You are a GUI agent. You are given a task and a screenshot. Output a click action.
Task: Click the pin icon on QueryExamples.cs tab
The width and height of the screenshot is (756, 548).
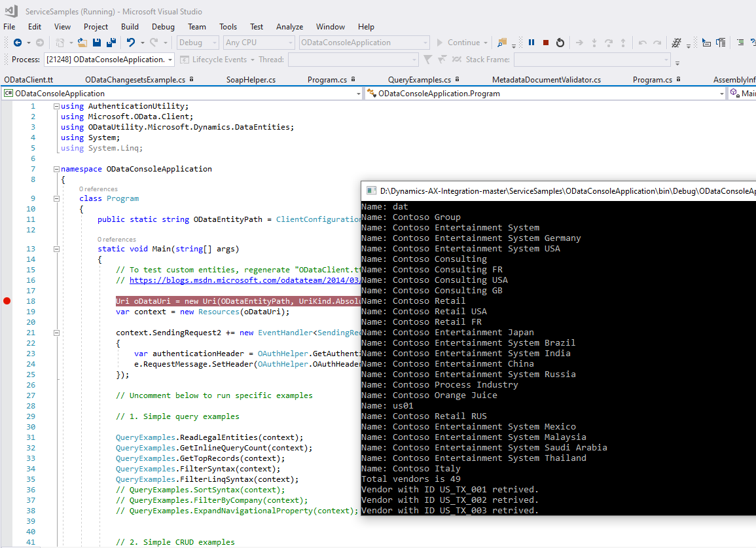click(457, 79)
